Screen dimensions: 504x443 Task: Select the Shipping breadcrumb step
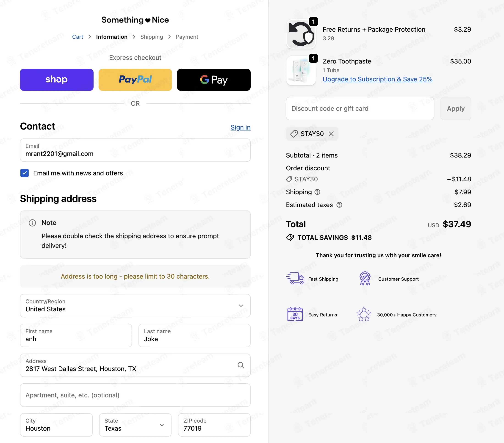click(x=151, y=37)
